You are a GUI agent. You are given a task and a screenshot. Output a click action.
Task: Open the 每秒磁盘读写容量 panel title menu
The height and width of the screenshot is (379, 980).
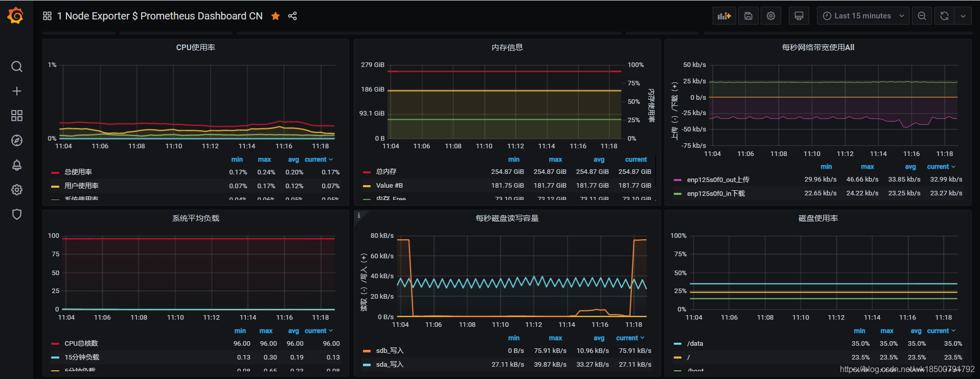[x=507, y=218]
